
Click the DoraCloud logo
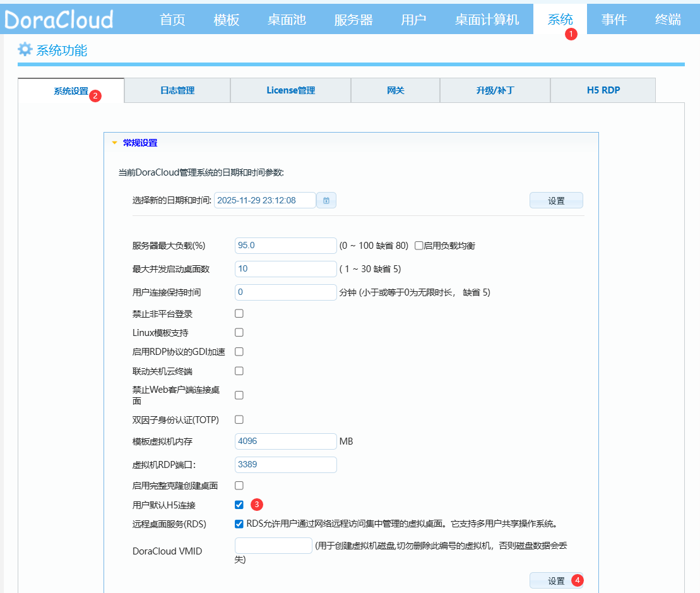[x=59, y=20]
